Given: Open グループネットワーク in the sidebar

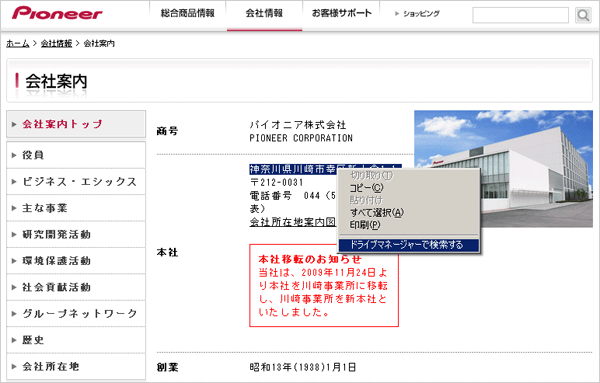Looking at the screenshot, I should (76, 313).
